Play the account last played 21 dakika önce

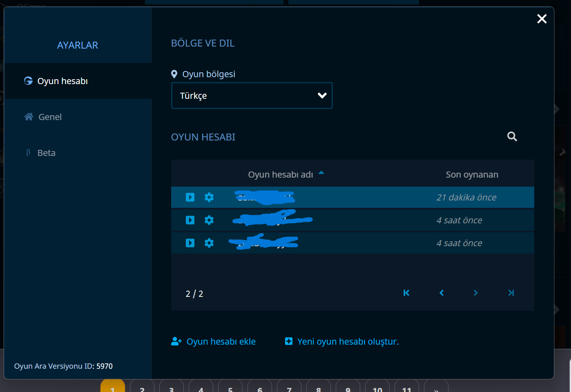(190, 197)
